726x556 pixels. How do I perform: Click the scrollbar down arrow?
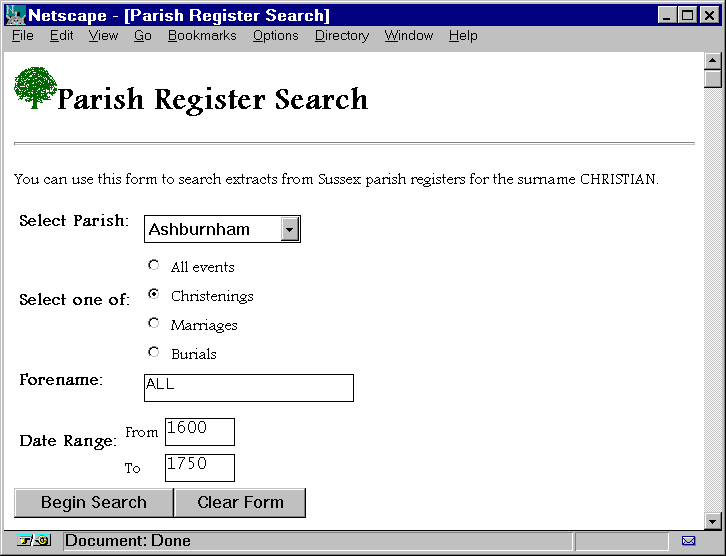[713, 521]
